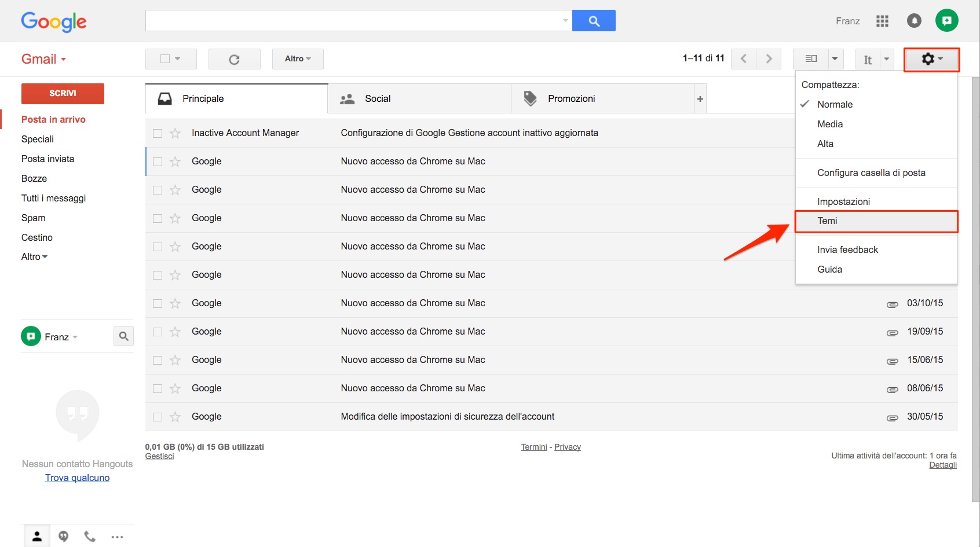Open the Google apps grid icon
Screen dimensions: 980x547
coord(882,21)
